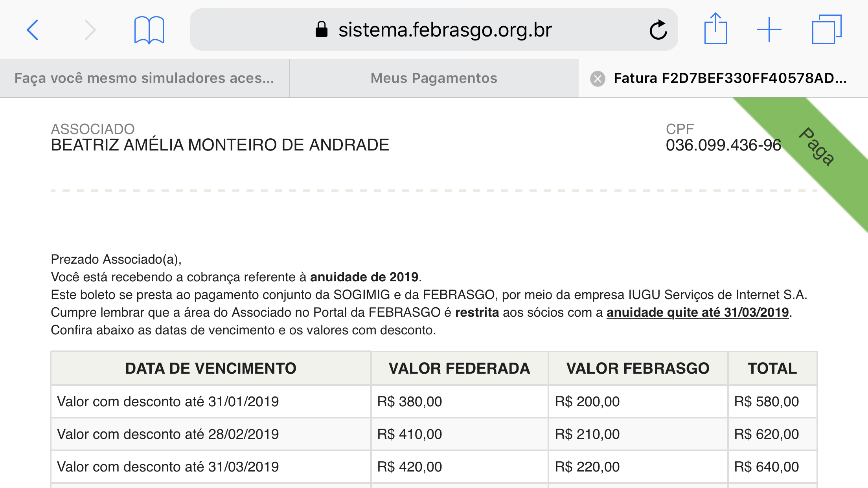Image resolution: width=868 pixels, height=488 pixels.
Task: Click the associate name Beatriz Amélia Monteiro
Action: pos(220,145)
